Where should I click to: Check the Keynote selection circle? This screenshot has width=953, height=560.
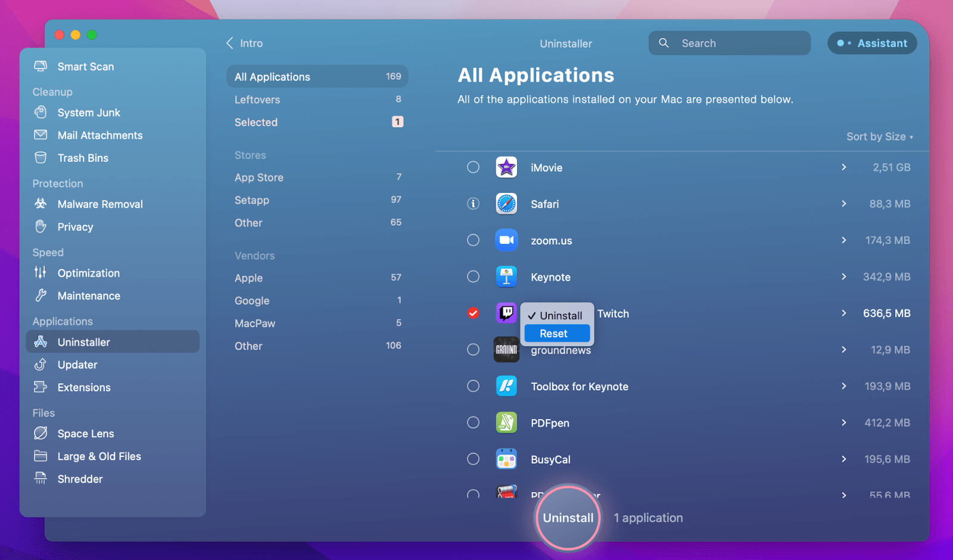(473, 276)
